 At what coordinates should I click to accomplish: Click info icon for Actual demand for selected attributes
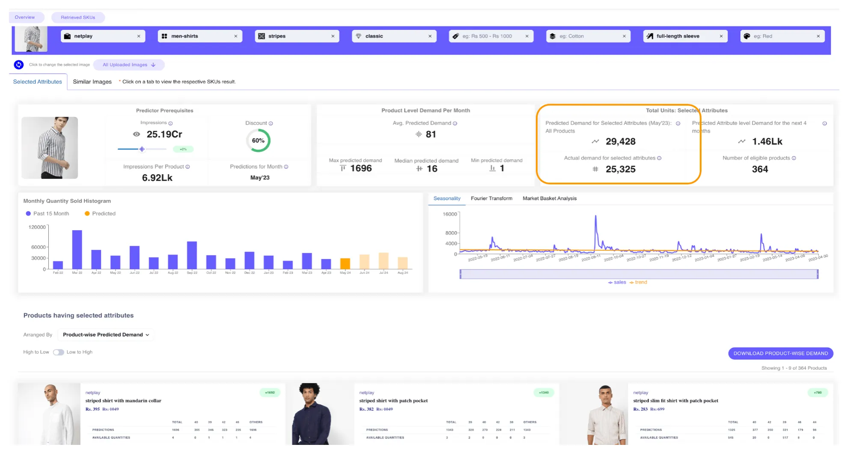(659, 158)
